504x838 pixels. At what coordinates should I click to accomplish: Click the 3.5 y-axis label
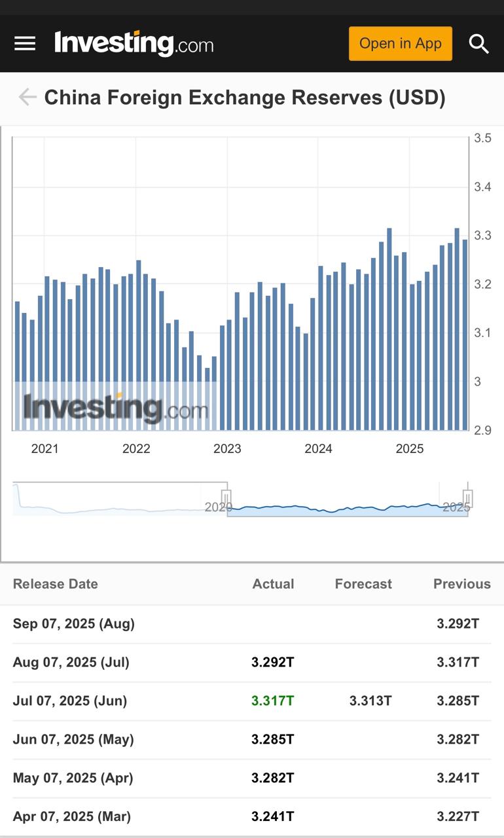(x=482, y=138)
